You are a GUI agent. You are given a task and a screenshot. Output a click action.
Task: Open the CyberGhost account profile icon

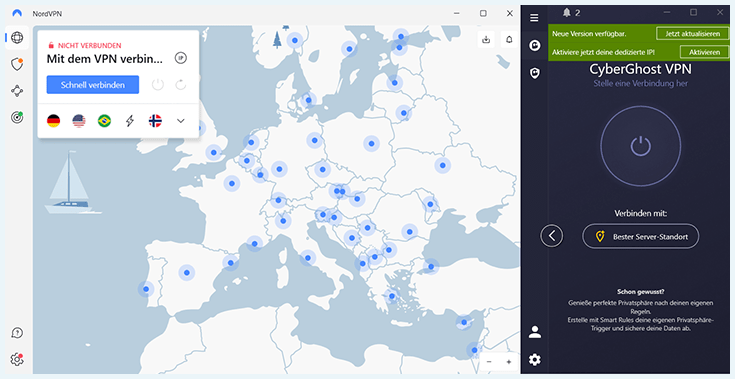tap(535, 332)
